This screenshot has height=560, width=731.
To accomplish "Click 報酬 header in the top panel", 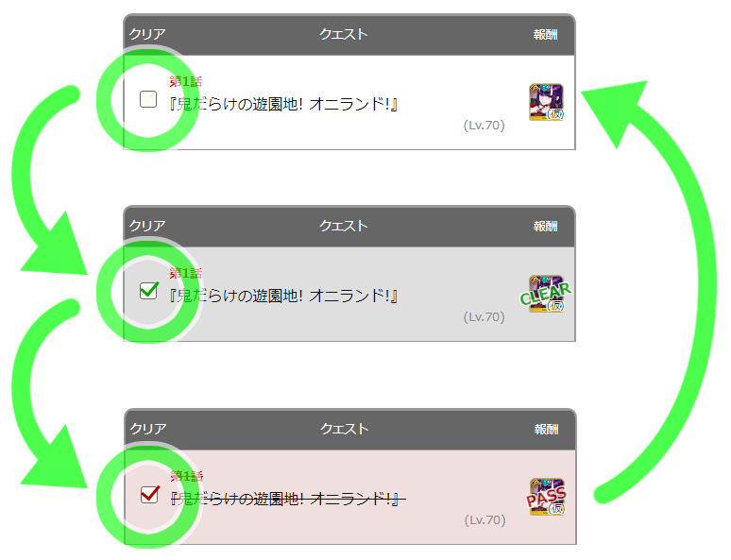I will click(x=546, y=35).
